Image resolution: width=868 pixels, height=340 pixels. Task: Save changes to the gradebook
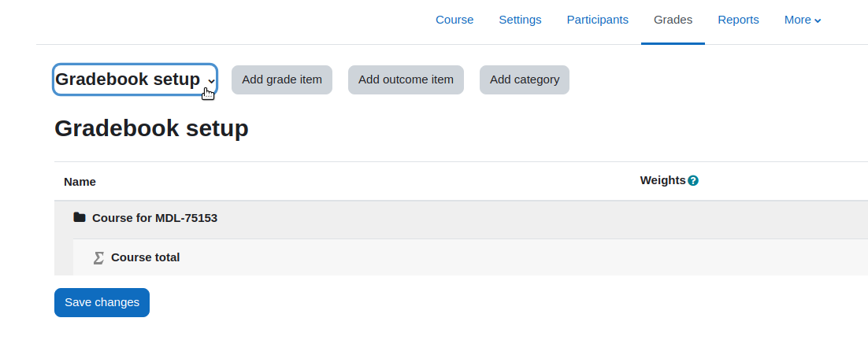(102, 302)
